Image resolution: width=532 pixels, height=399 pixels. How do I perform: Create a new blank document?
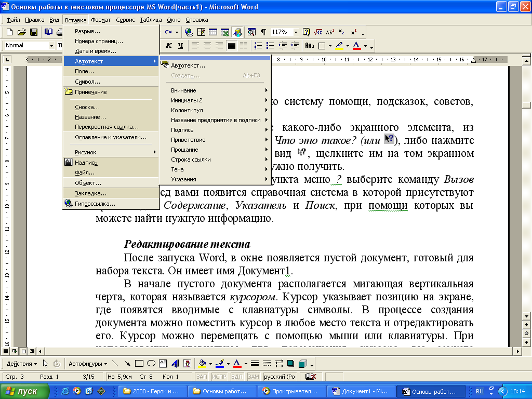click(x=9, y=32)
